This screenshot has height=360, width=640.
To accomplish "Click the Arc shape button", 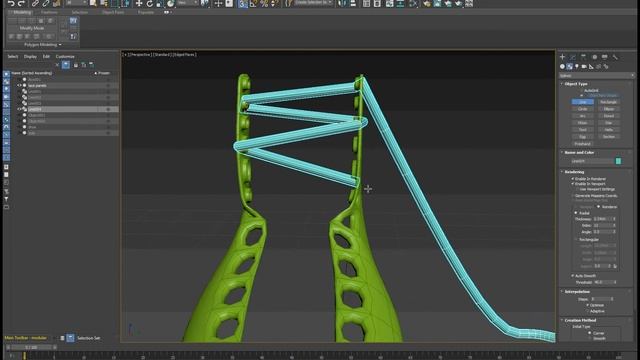I will [582, 116].
